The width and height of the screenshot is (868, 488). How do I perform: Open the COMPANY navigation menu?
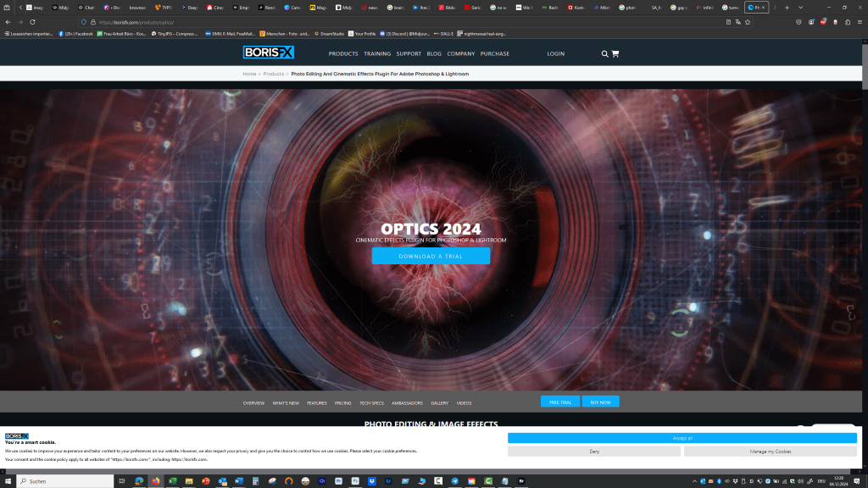point(461,53)
